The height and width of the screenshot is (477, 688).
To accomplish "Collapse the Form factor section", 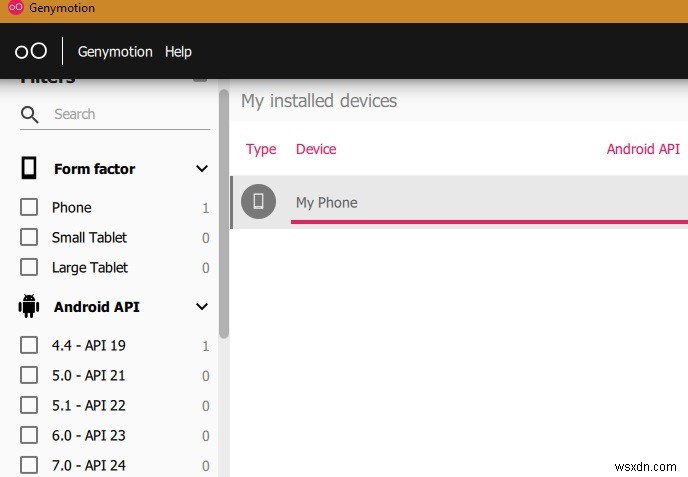I will [202, 169].
